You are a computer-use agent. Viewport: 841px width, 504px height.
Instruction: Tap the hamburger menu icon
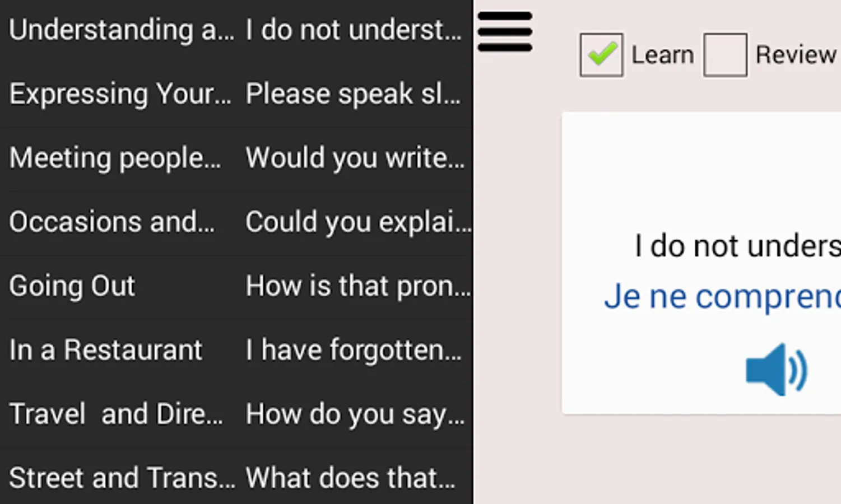[505, 32]
